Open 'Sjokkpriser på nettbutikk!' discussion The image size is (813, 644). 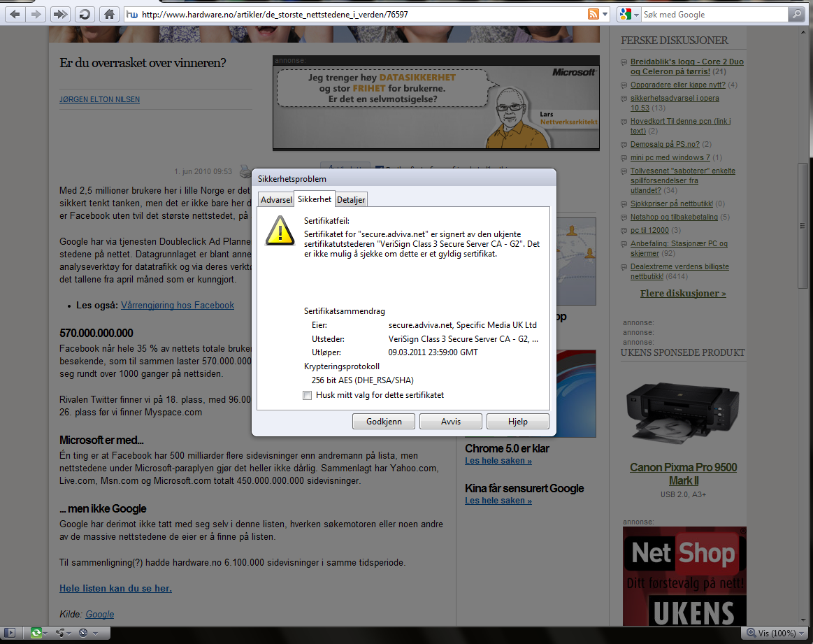[672, 203]
